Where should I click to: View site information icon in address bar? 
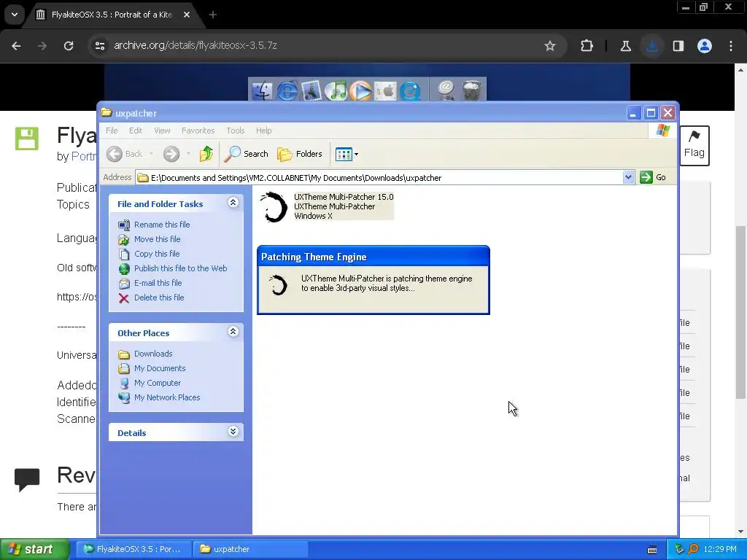tap(100, 46)
